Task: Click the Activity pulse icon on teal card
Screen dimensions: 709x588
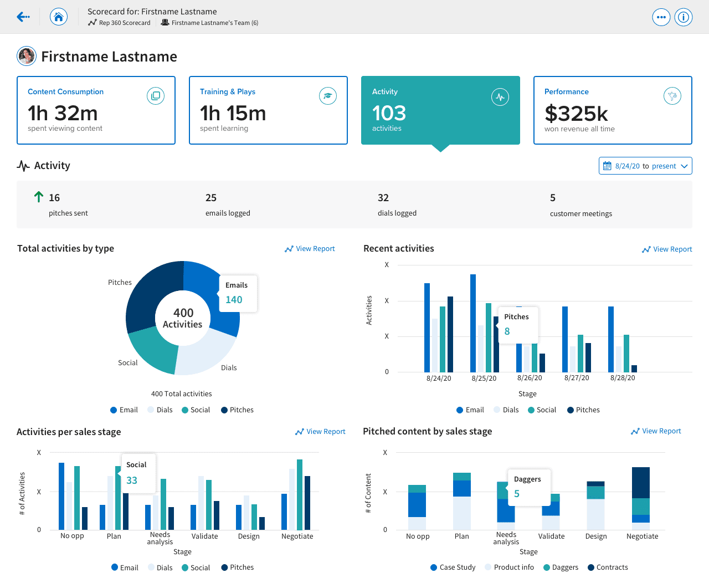Action: click(x=500, y=97)
